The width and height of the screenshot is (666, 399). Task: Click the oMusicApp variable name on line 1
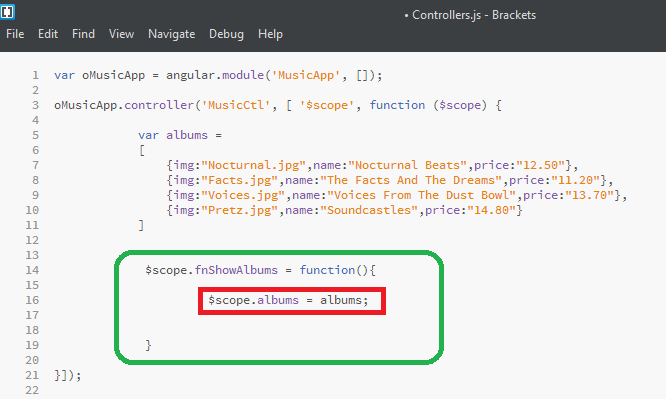point(113,75)
